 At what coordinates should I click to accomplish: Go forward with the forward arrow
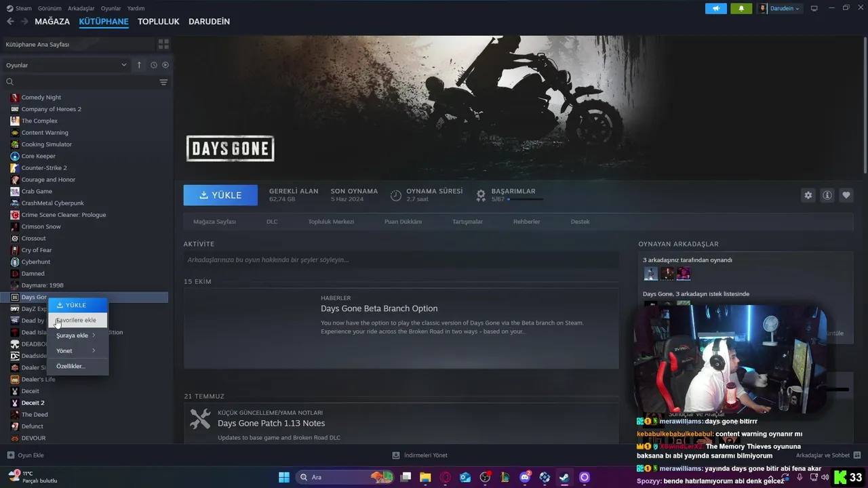point(24,22)
